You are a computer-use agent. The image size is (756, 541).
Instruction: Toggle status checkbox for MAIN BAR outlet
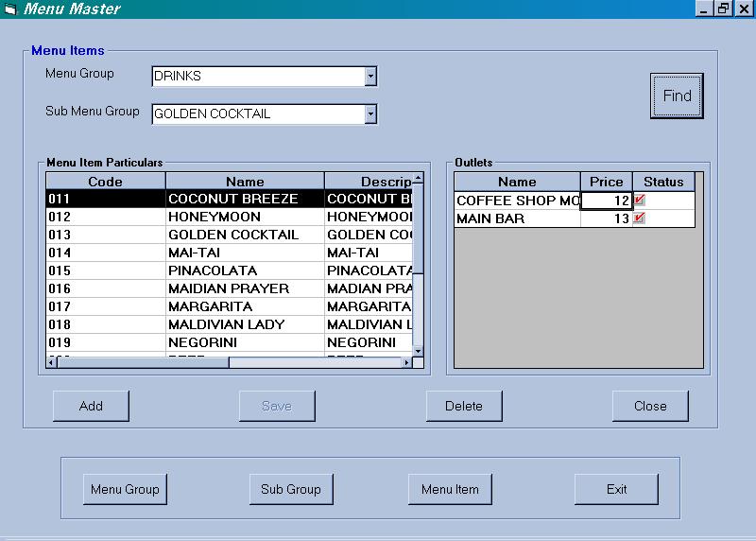coord(640,218)
